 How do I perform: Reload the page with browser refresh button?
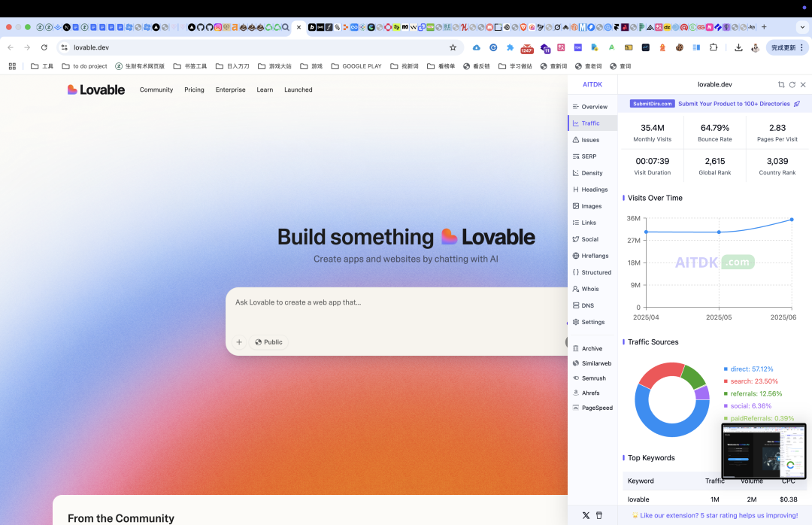coord(44,47)
